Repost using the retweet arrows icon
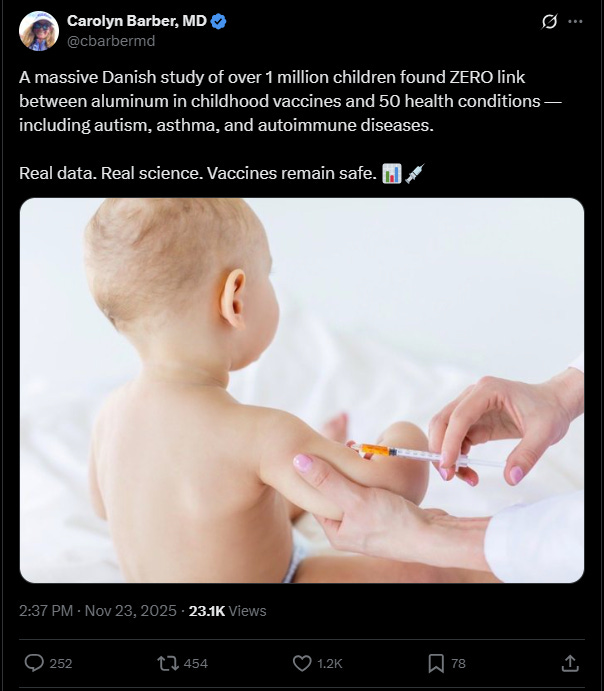 pos(167,663)
